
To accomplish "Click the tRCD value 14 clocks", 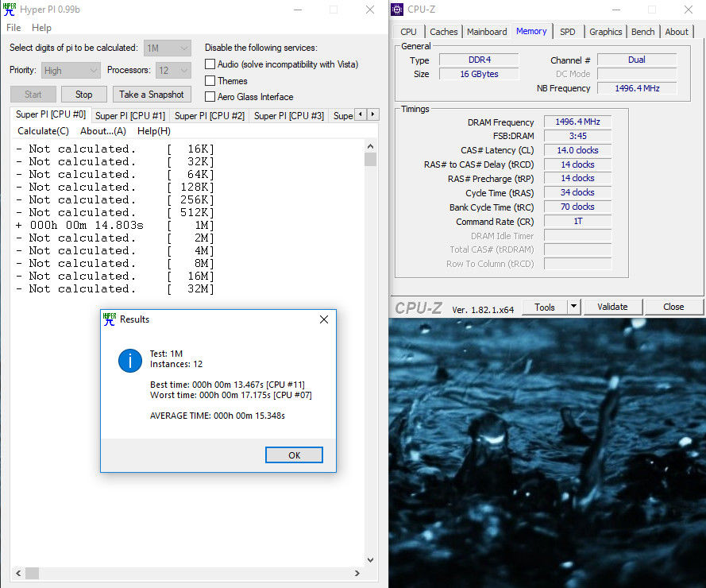I will pos(577,164).
